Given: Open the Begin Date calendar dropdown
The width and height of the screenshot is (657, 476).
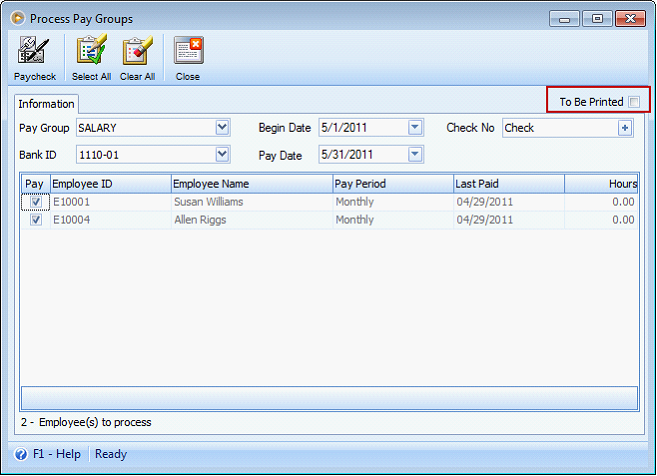Looking at the screenshot, I should 415,127.
